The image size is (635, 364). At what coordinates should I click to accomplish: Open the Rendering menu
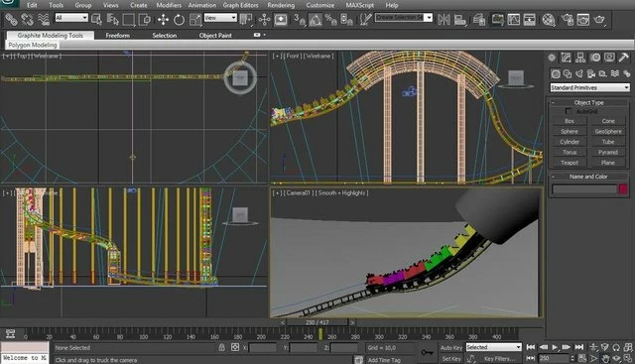pos(281,5)
